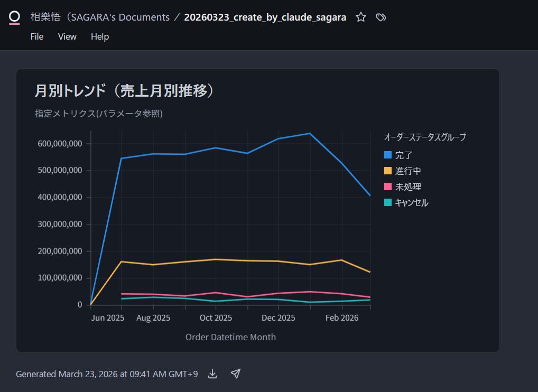Viewport: 538px width, 392px height.
Task: Star this document as a favorite
Action: click(x=361, y=17)
